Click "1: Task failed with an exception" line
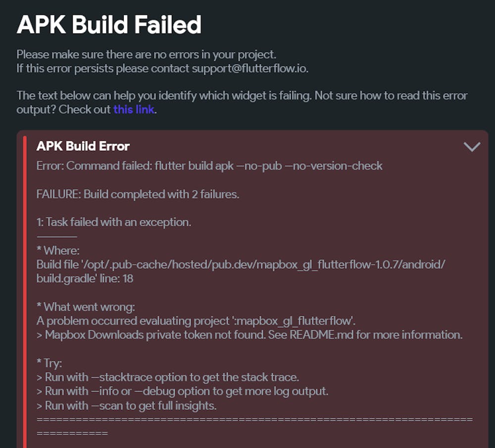Screen dimensions: 495x448 tap(114, 222)
